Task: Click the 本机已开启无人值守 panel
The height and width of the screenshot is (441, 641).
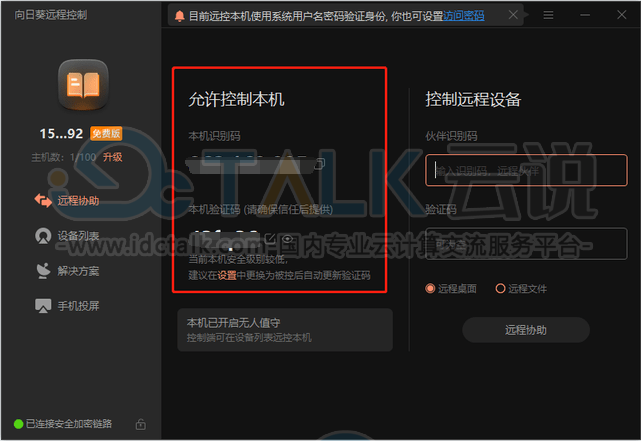Action: pyautogui.click(x=285, y=330)
